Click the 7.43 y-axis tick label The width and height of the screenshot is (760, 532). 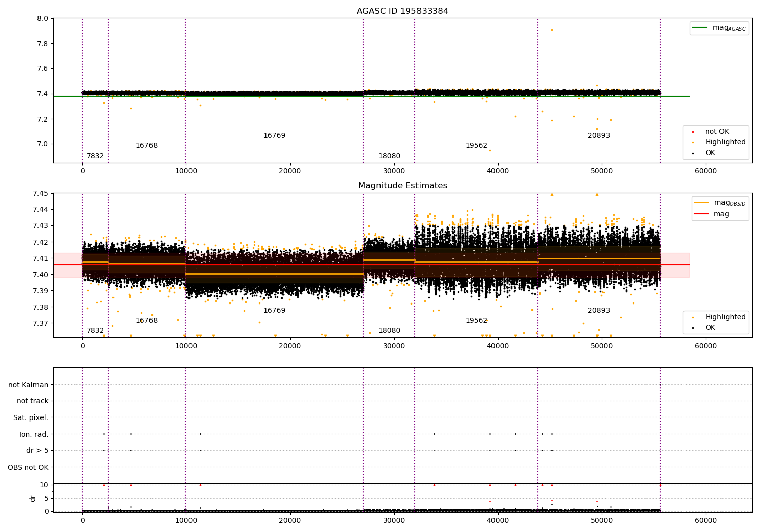pyautogui.click(x=41, y=226)
